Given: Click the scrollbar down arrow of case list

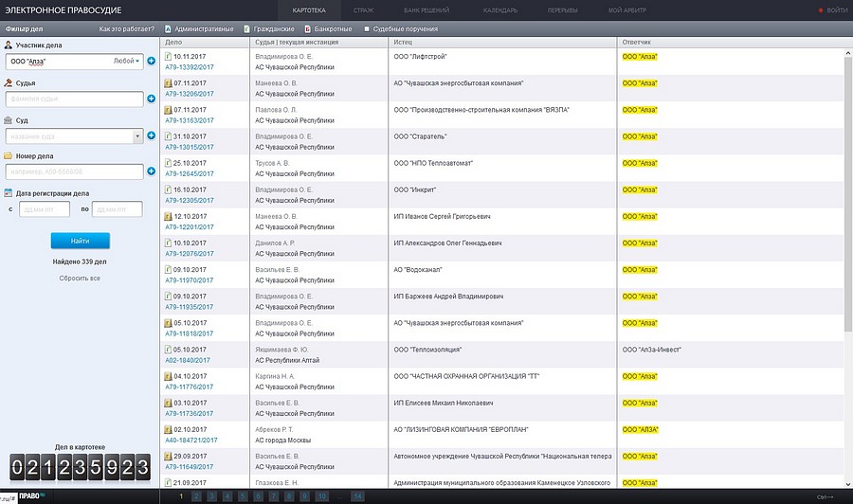Looking at the screenshot, I should (848, 484).
